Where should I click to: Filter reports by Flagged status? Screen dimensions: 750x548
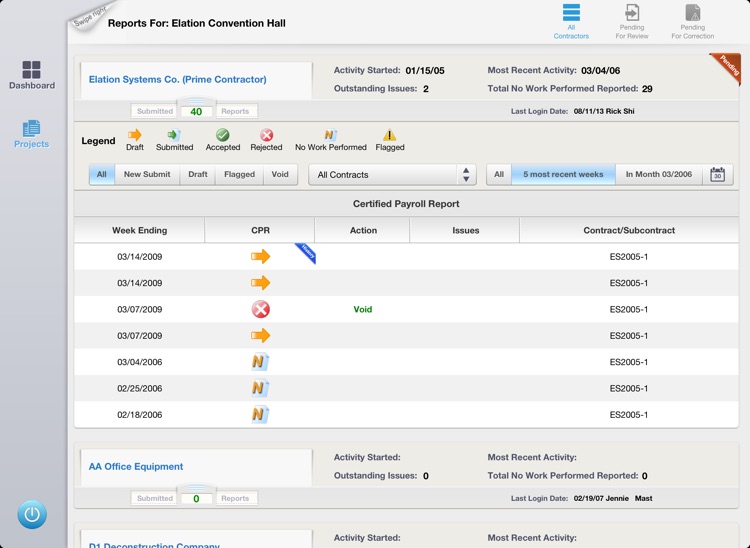coord(239,175)
